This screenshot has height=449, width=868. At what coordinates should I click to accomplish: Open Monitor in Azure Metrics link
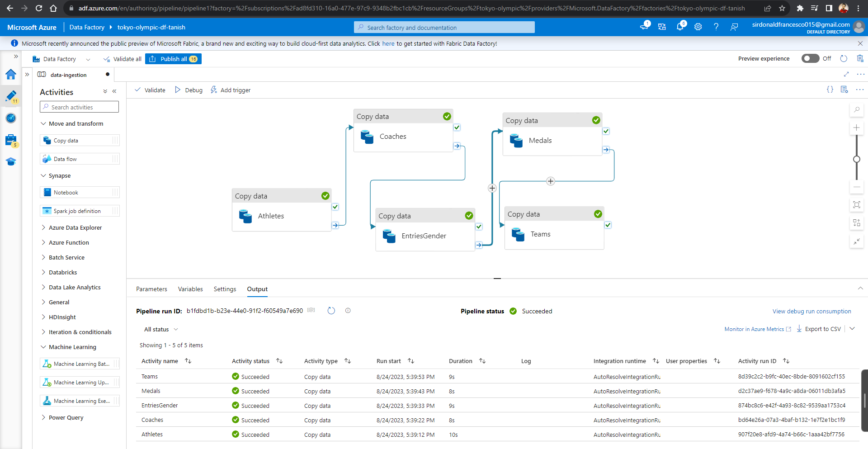(x=758, y=329)
